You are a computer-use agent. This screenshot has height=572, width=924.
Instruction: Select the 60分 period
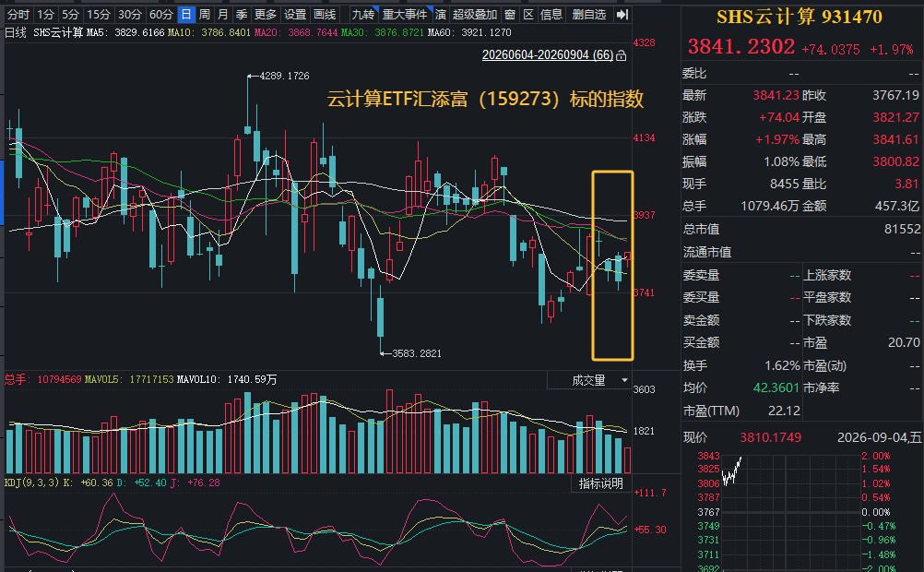click(160, 14)
